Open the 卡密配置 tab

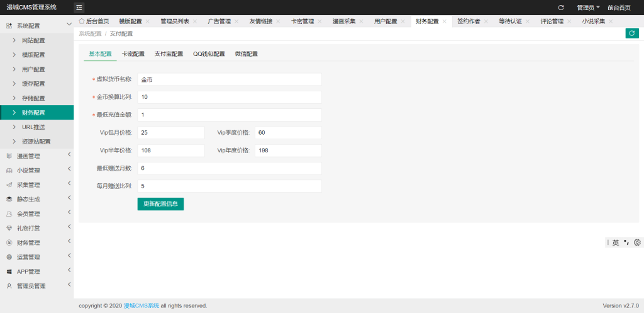pos(133,54)
